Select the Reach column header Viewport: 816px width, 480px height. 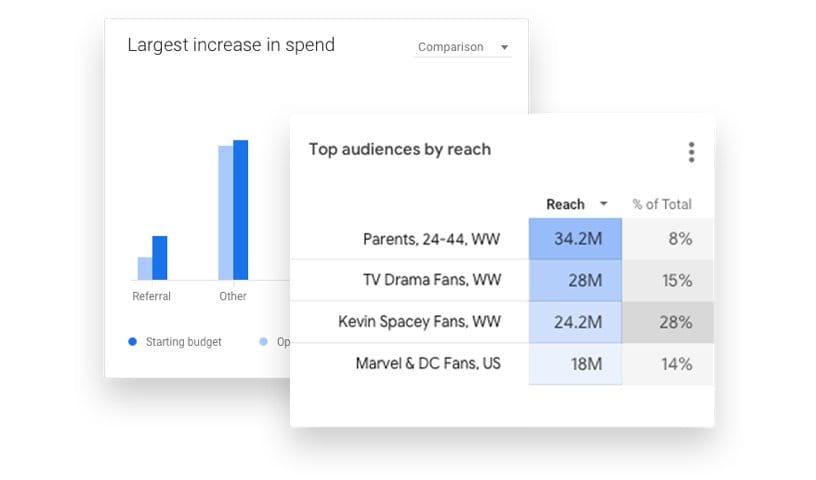565,204
